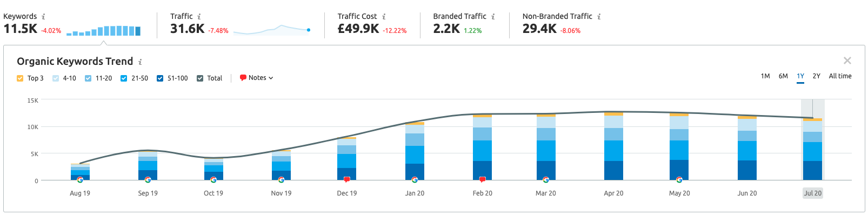Image resolution: width=868 pixels, height=215 pixels.
Task: Click the Jul 20 bar in chart
Action: tap(813, 149)
